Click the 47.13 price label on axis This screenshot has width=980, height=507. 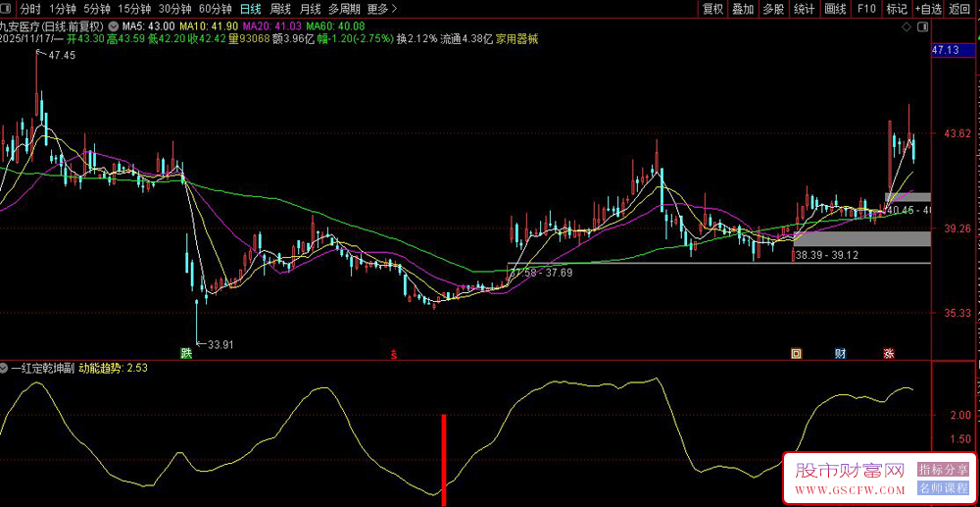[x=949, y=49]
